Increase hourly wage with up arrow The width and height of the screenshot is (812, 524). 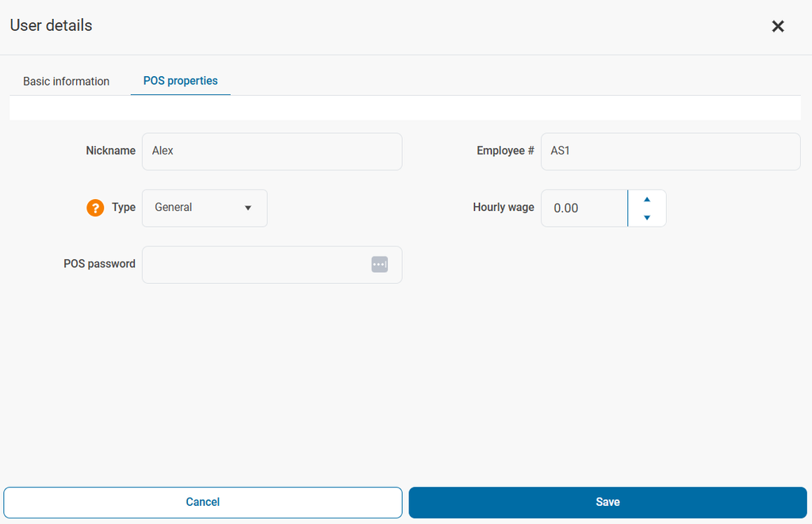(647, 199)
